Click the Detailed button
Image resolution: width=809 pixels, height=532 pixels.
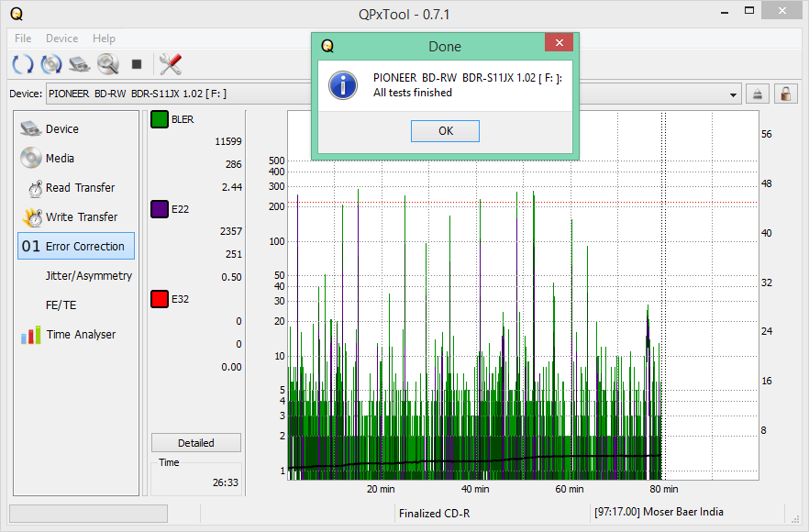coord(196,443)
